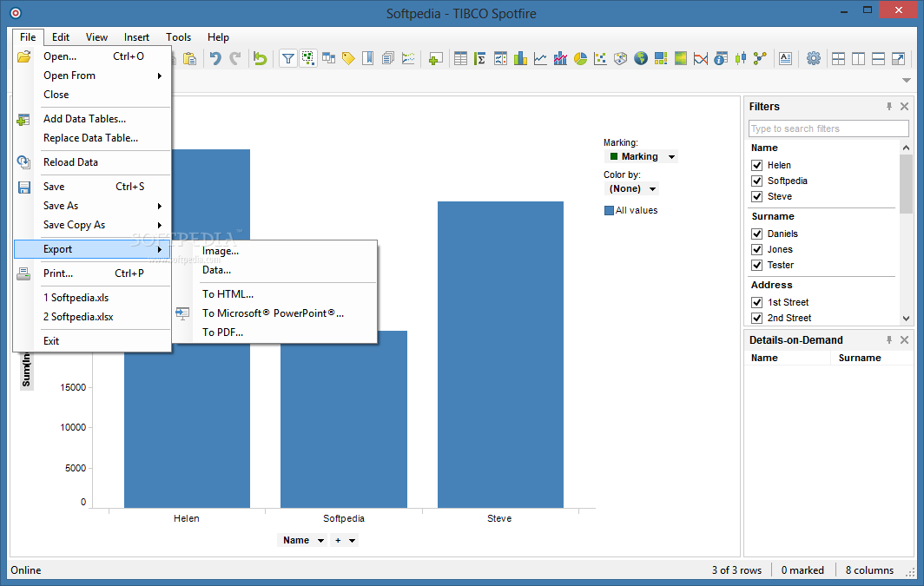The image size is (924, 586).
Task: Click the Redo arrow in toolbar
Action: (235, 58)
